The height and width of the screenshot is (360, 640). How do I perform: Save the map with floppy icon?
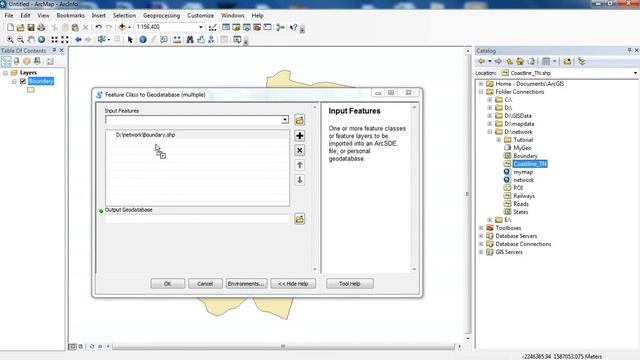31,27
